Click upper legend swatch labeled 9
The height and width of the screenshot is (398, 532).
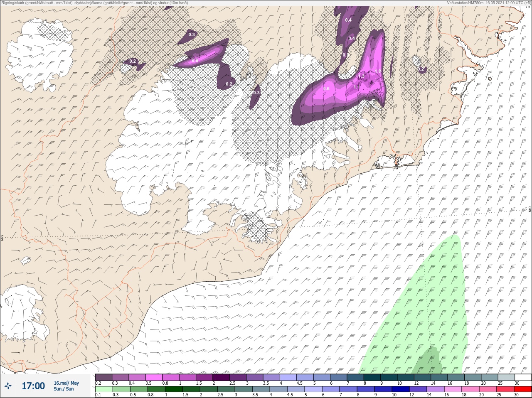tap(389, 377)
